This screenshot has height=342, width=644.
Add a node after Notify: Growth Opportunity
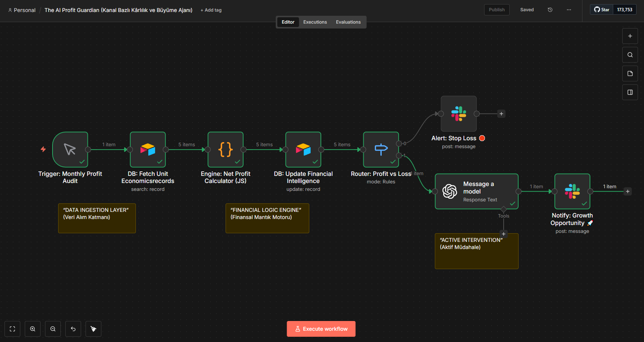pyautogui.click(x=627, y=191)
